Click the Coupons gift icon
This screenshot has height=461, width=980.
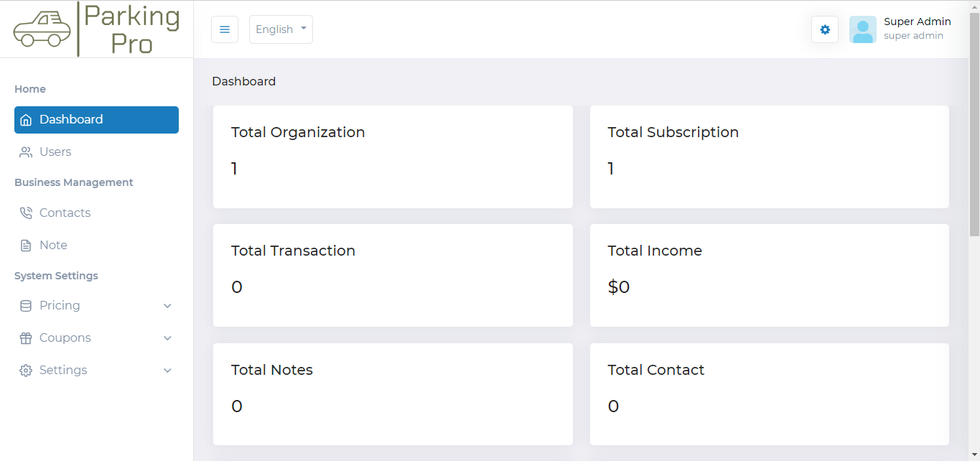point(26,338)
